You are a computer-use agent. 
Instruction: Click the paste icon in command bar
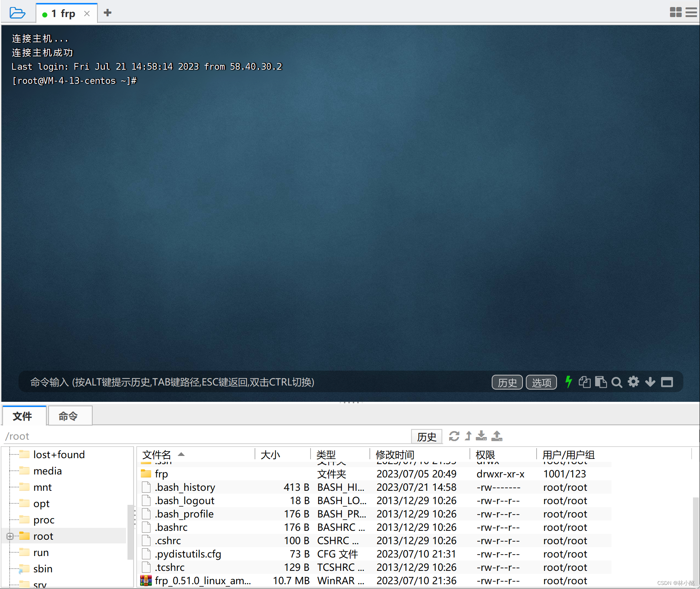601,382
